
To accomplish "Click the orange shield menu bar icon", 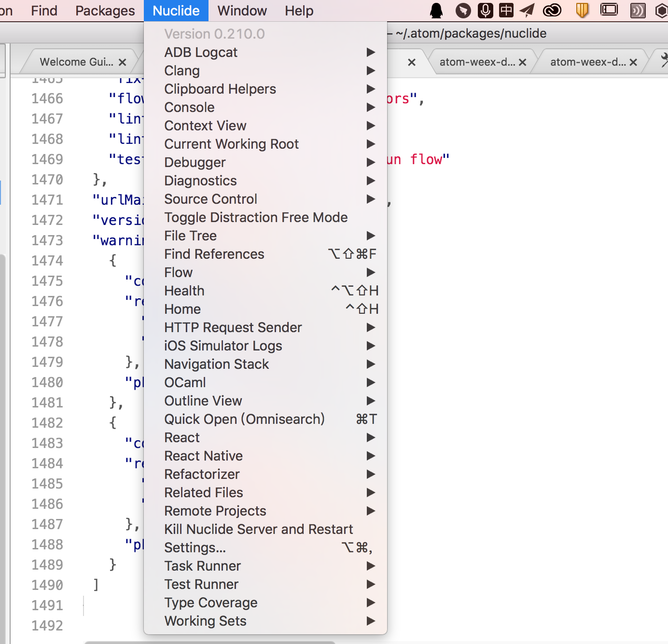I will click(583, 10).
